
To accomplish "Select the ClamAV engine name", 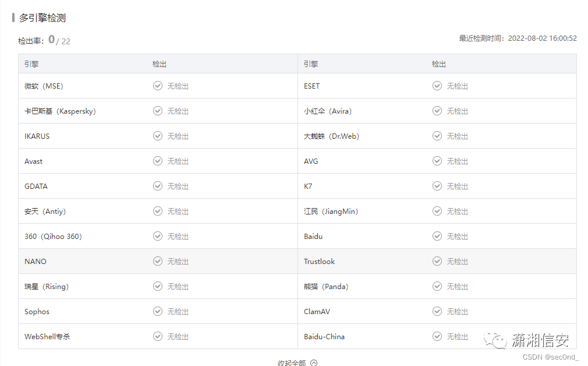I will pyautogui.click(x=317, y=312).
